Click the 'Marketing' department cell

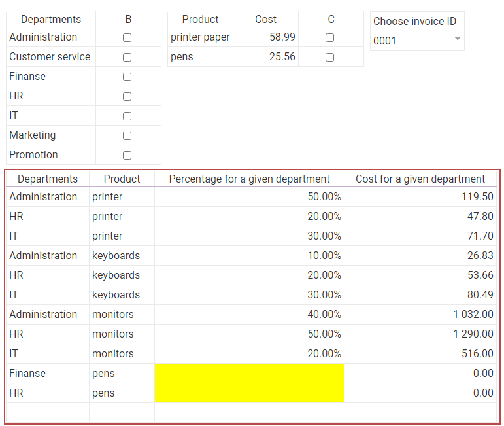click(51, 135)
